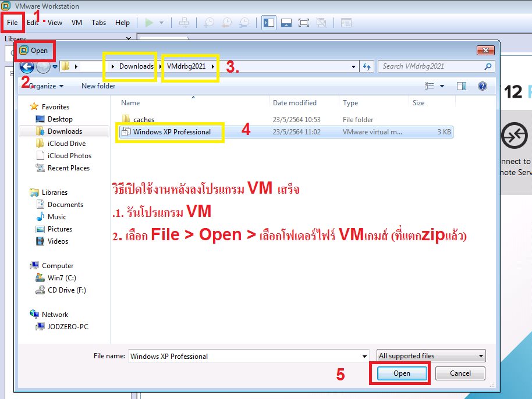Click the Manage Snapshots toolbar icon
The image size is (532, 399).
pyautogui.click(x=244, y=23)
